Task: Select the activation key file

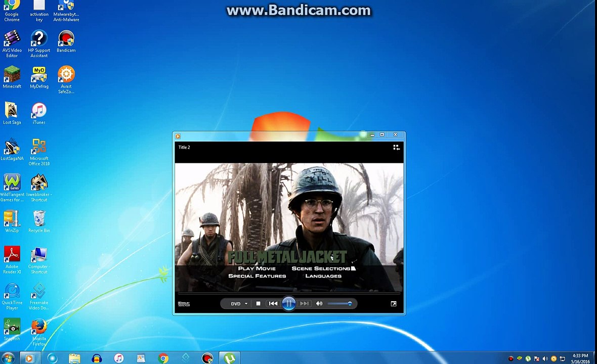Action: pyautogui.click(x=39, y=11)
